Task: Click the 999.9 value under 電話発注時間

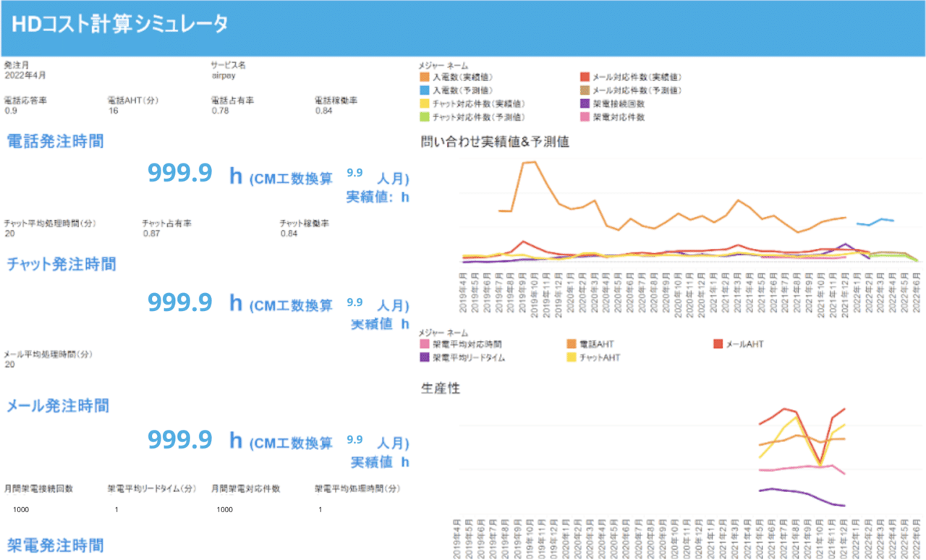Action: (180, 173)
